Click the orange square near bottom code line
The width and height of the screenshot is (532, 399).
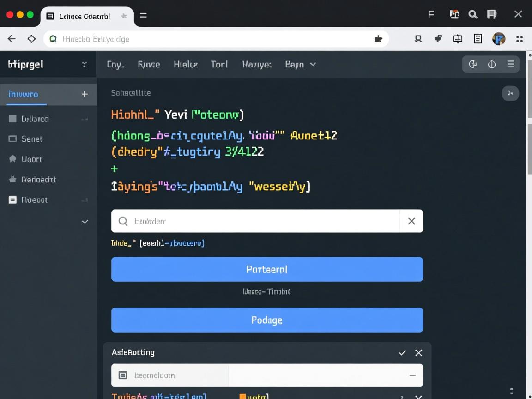[242, 396]
